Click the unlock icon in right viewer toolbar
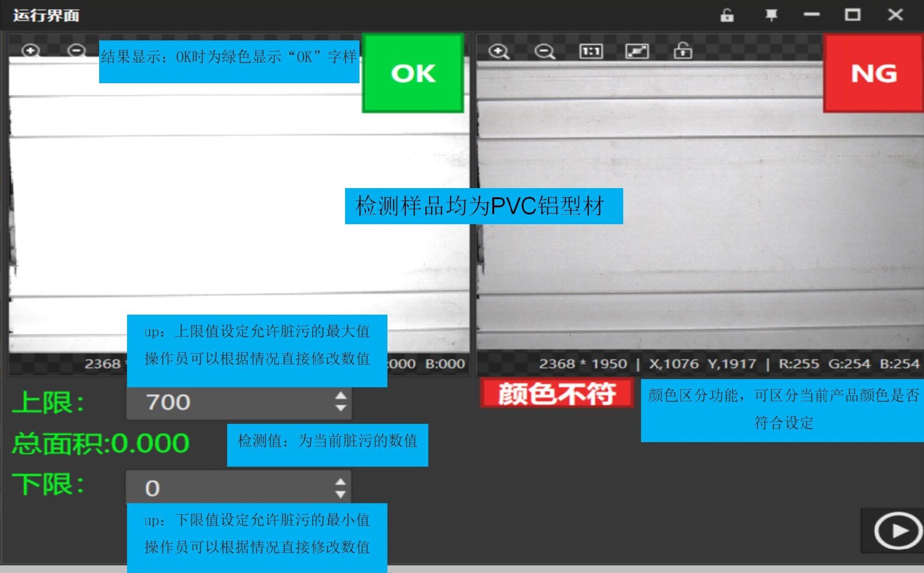 683,51
